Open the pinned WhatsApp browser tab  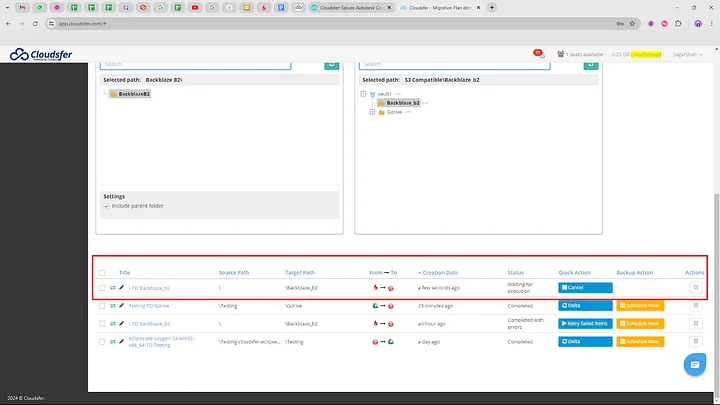pyautogui.click(x=39, y=7)
